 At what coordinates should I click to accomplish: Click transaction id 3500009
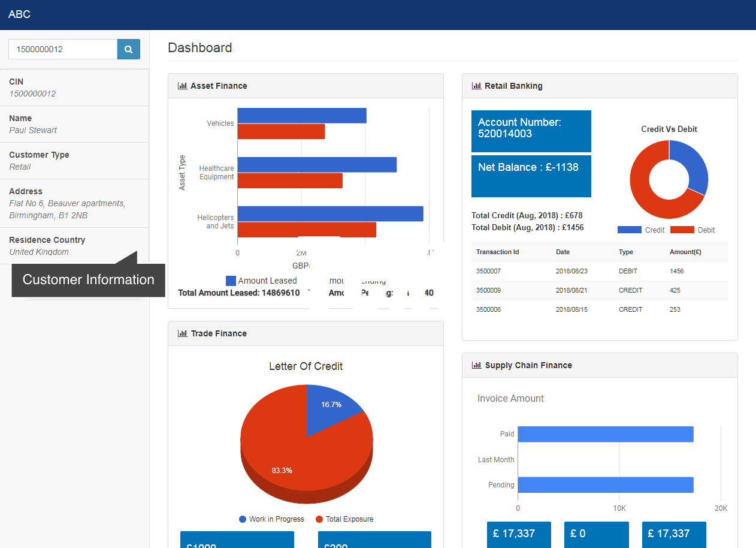coord(488,290)
